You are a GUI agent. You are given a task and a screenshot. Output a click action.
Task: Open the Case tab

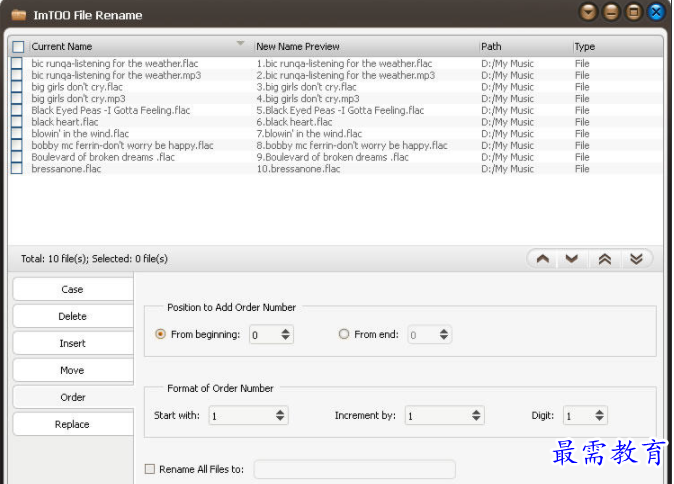coord(73,289)
